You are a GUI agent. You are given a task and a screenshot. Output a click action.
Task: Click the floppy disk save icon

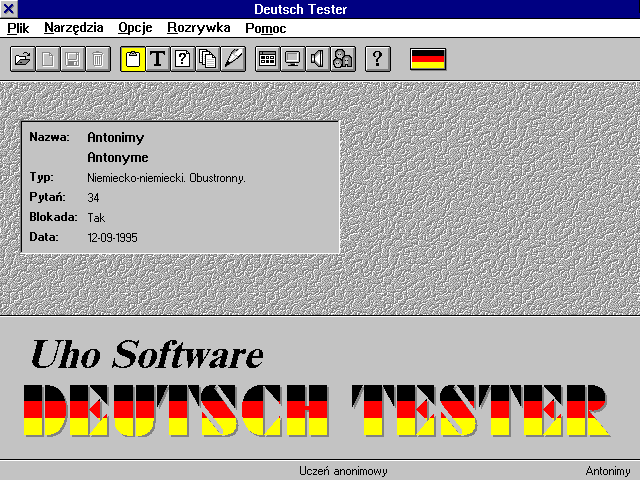coord(72,59)
